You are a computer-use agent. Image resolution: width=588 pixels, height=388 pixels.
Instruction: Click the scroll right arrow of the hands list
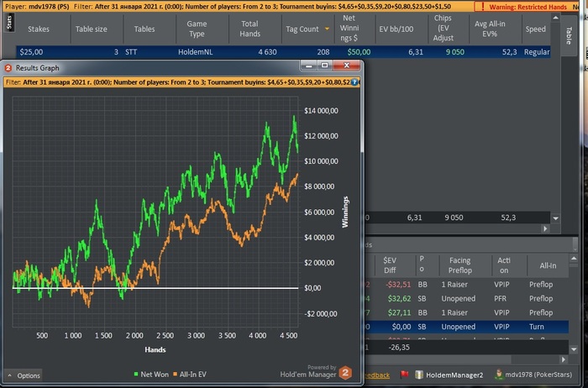564,359
